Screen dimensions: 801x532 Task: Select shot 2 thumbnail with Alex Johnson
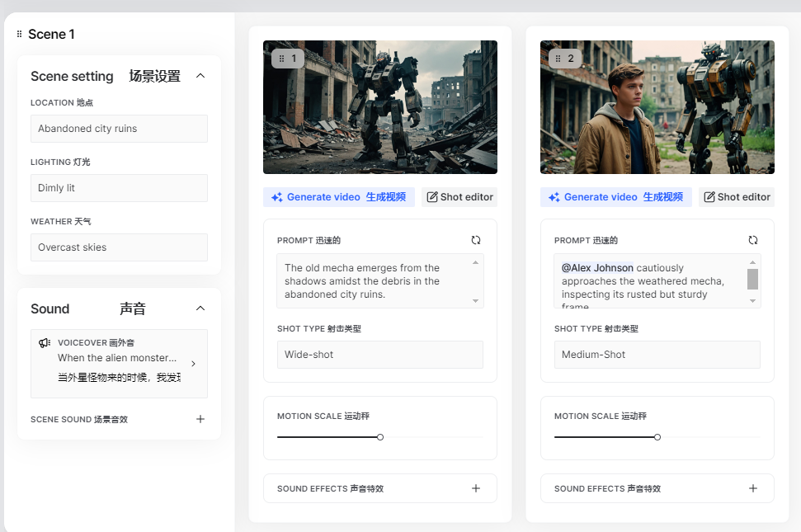(657, 107)
